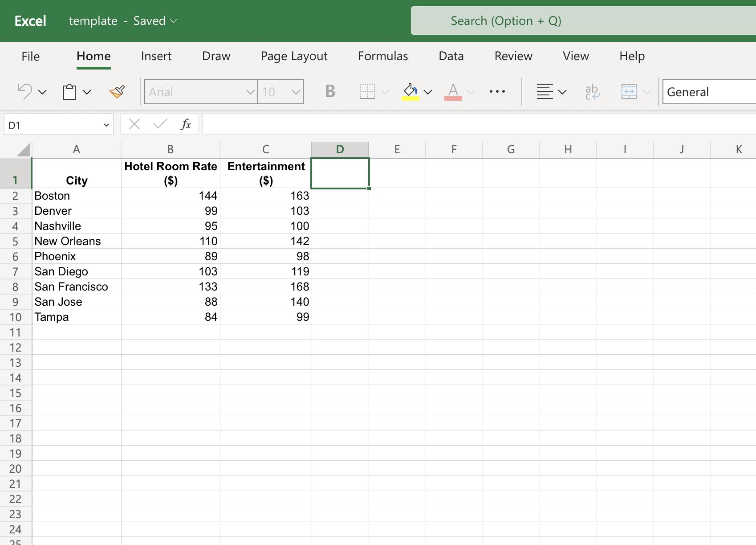This screenshot has height=545, width=756.
Task: Click the Enter checkmark formula icon
Action: point(160,124)
